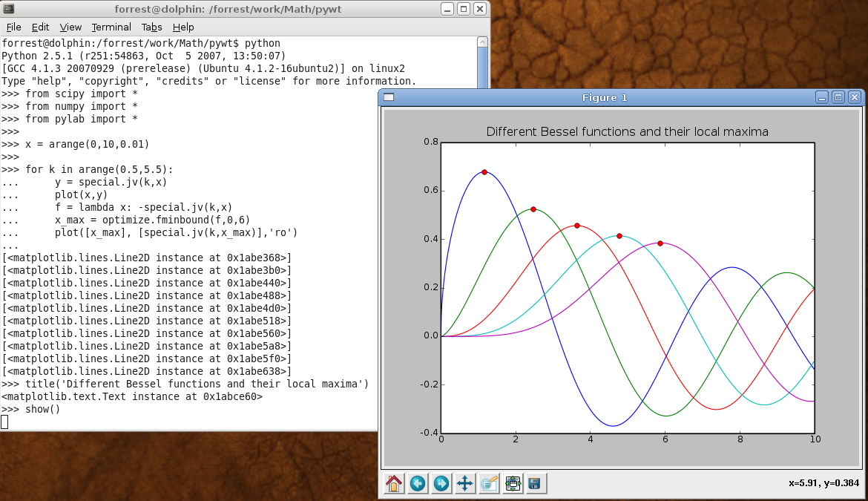
Task: Click the 'y = special.jv(k,x)' line
Action: [84, 182]
